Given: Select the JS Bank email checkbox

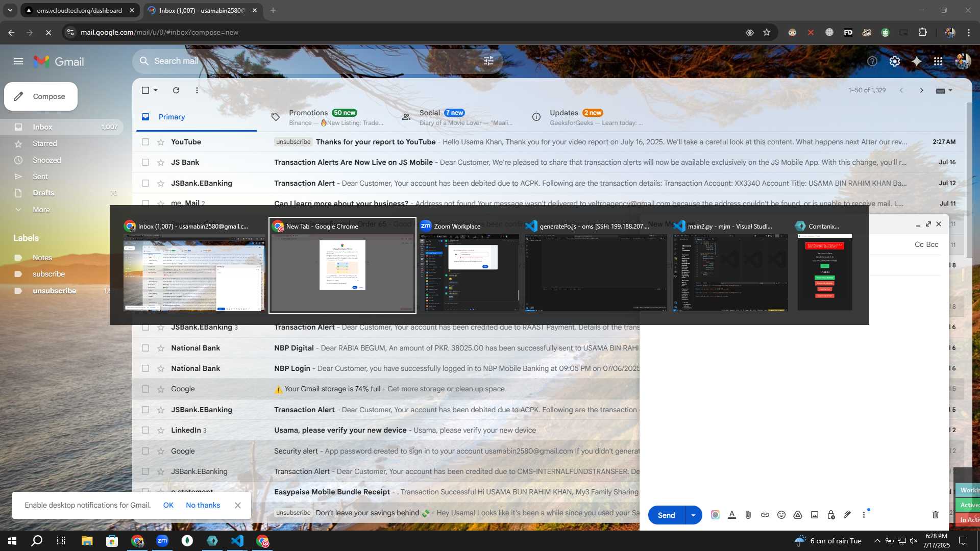Looking at the screenshot, I should (145, 162).
